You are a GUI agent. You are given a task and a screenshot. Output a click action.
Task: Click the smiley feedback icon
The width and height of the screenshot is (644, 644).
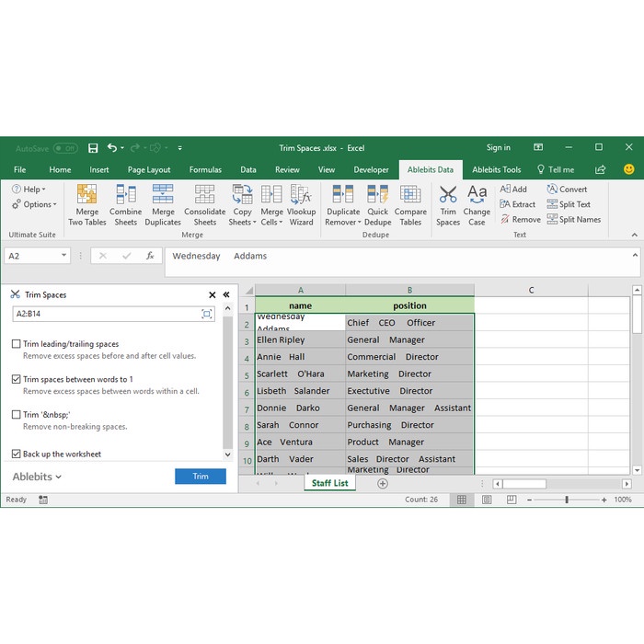coord(628,169)
